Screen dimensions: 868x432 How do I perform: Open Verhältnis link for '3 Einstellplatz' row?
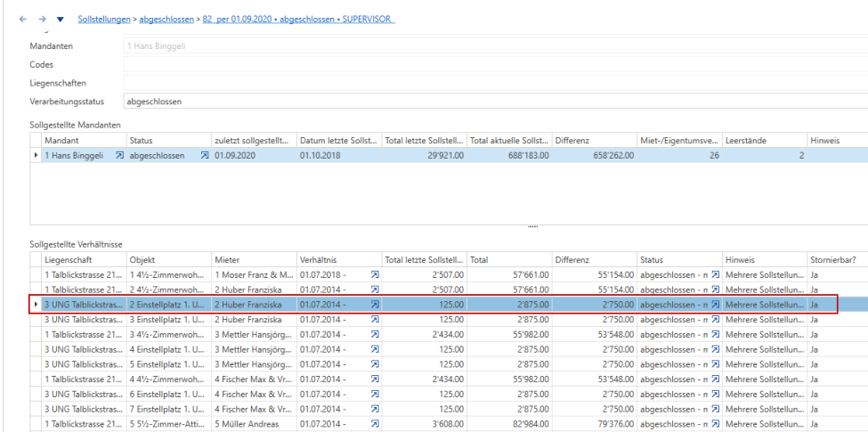point(375,319)
